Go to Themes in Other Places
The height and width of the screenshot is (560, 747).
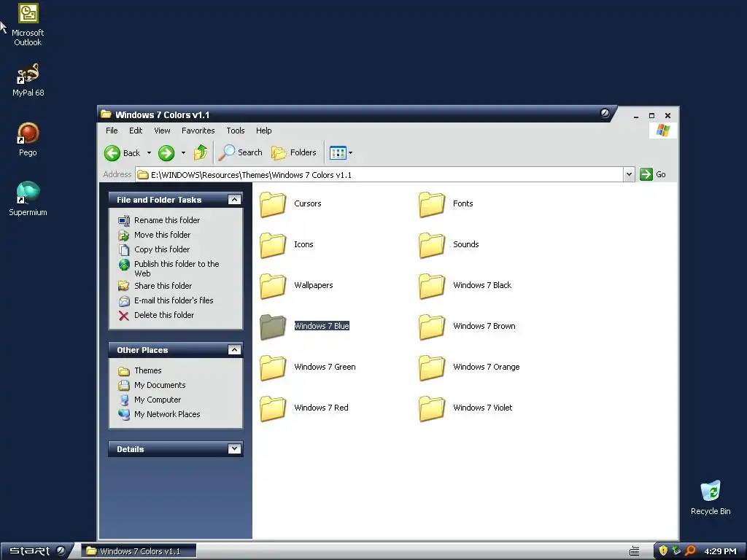click(x=147, y=370)
